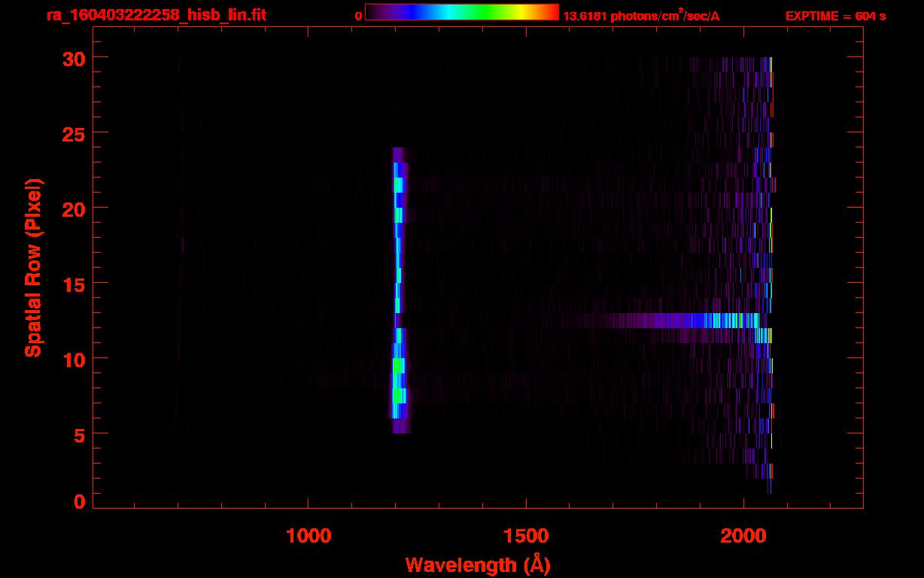
Task: Click the x-axis tick label 2000
Action: [x=743, y=536]
